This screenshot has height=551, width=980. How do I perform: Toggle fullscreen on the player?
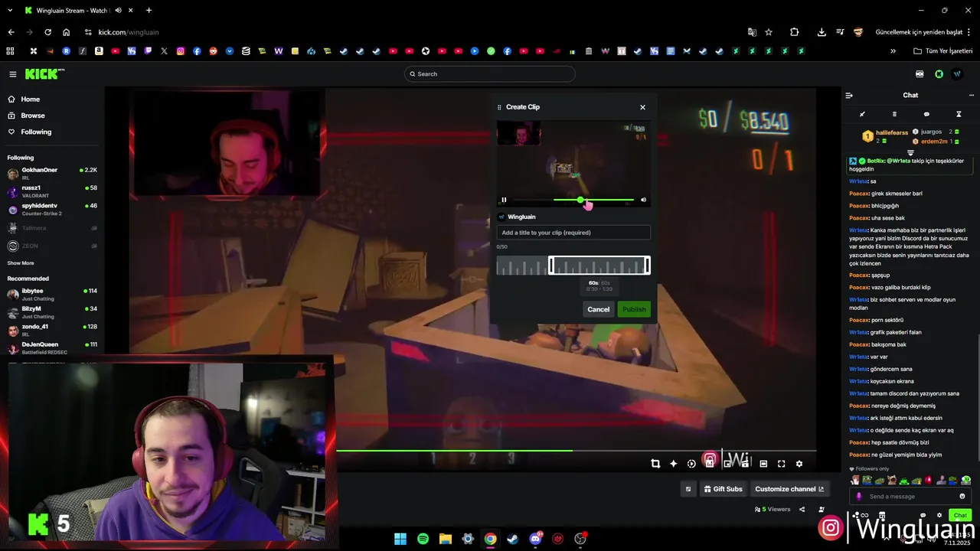coord(782,464)
